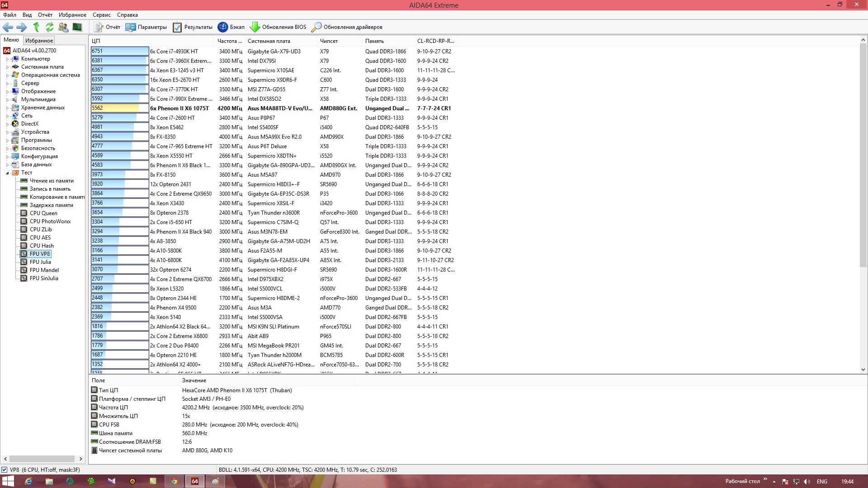Open the Сервис menu
This screenshot has height=488, width=868.
(x=101, y=15)
